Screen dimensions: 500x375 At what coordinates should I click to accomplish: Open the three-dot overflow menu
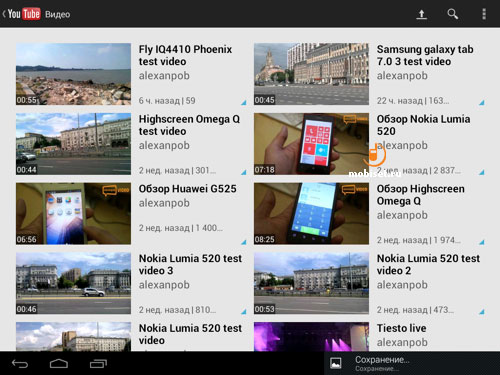484,14
